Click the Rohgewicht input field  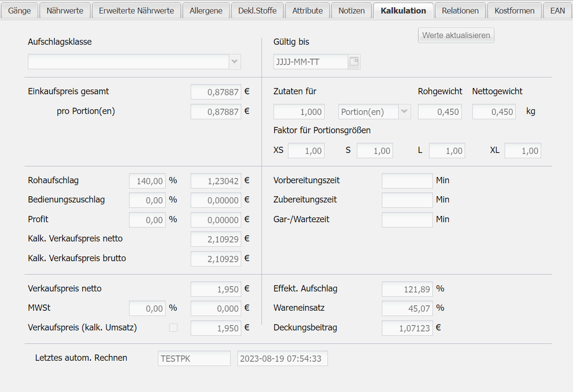coord(439,112)
